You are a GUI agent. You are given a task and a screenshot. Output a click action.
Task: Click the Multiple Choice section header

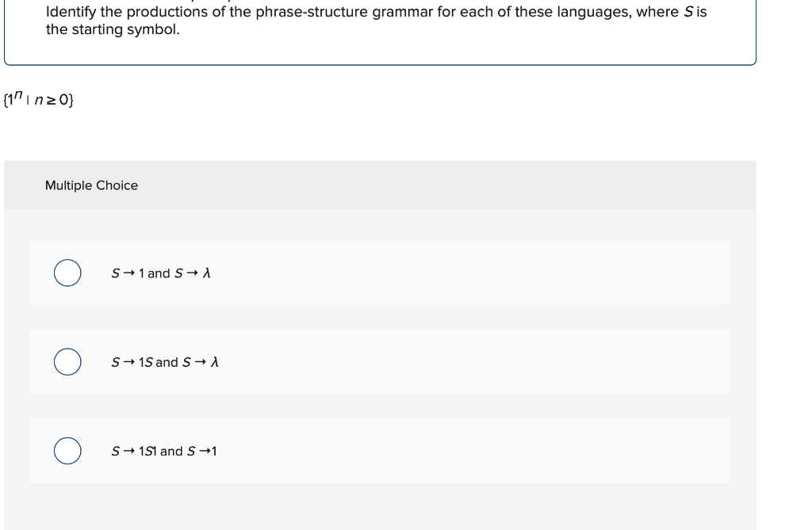pos(92,185)
